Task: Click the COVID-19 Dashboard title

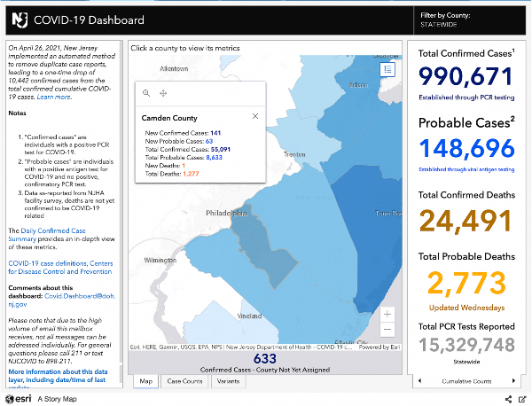Action: 89,20
